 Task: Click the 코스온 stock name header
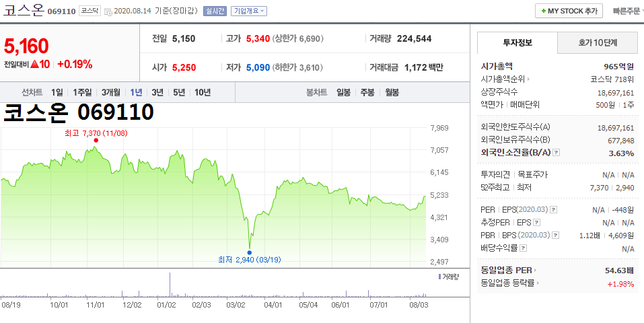point(23,10)
